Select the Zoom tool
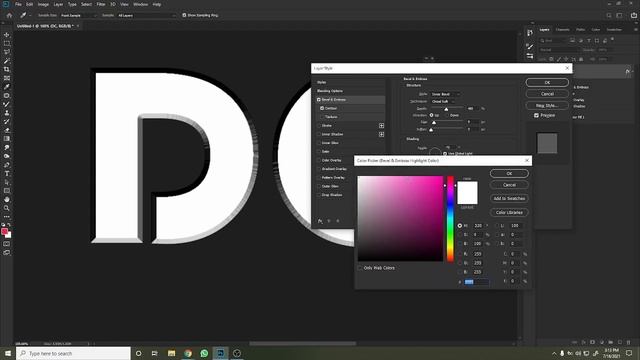The width and height of the screenshot is (640, 360). [7, 208]
